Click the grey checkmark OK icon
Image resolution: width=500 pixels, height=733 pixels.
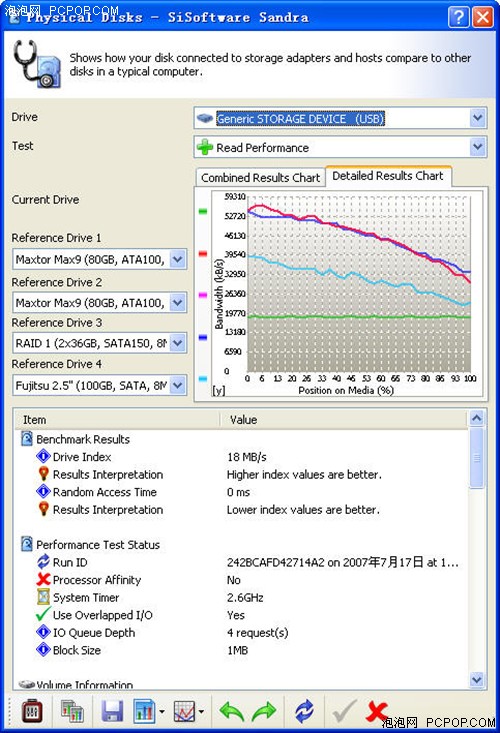click(344, 711)
